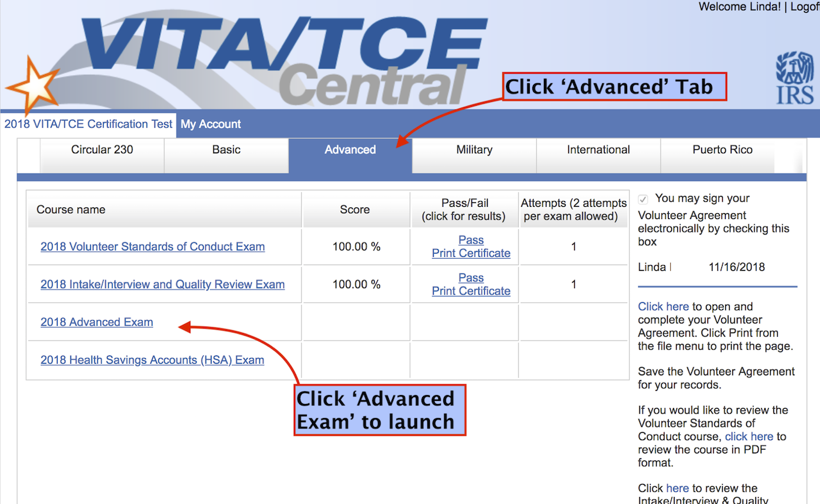Toggle the Volunteer Agreement signature checkbox

click(643, 199)
